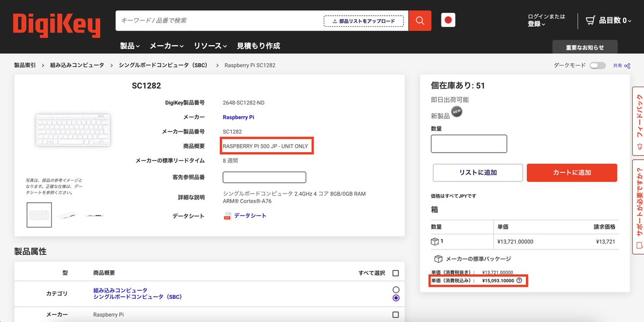Expand the 製品 menu
The height and width of the screenshot is (322, 644).
pyautogui.click(x=130, y=46)
